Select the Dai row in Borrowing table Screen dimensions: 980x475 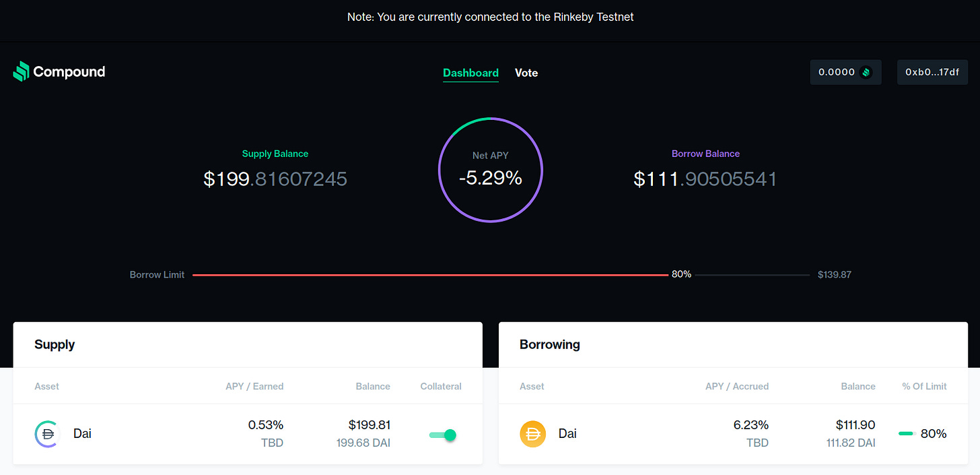(733, 434)
